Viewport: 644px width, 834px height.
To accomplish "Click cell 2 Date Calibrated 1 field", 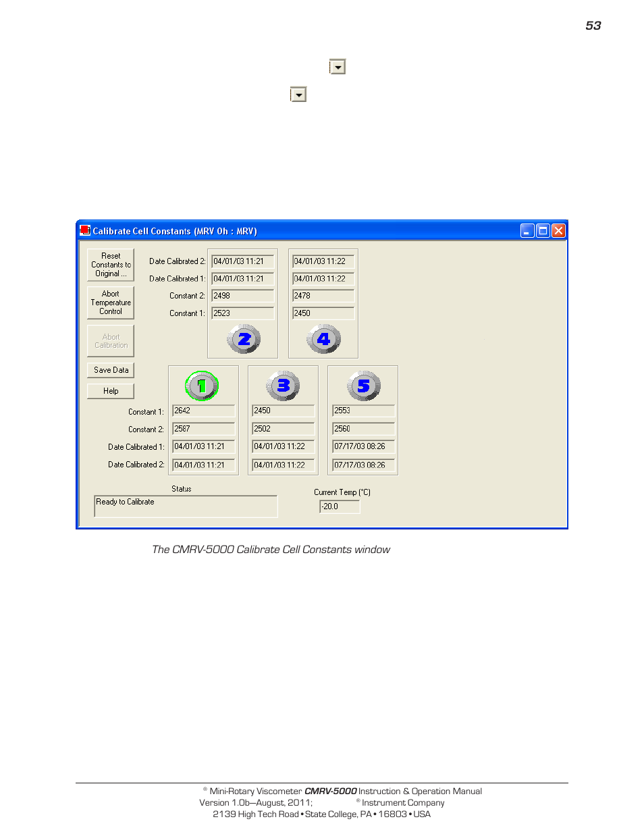I will tap(243, 278).
